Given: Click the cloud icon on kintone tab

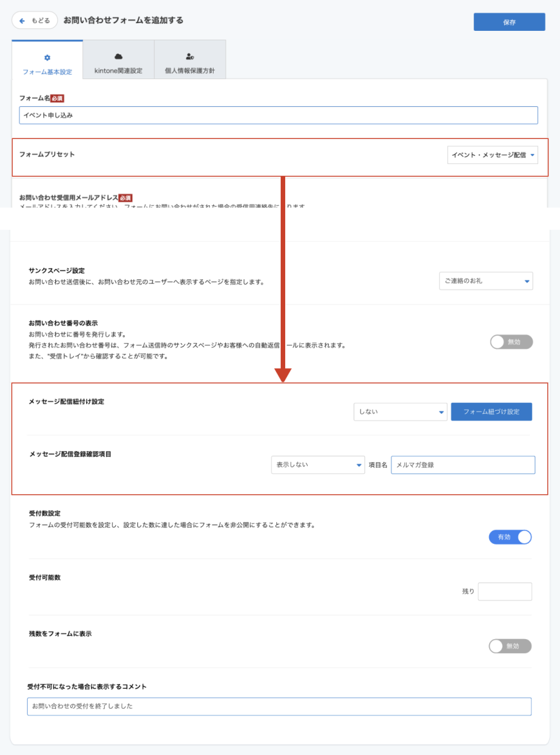Looking at the screenshot, I should click(x=118, y=57).
